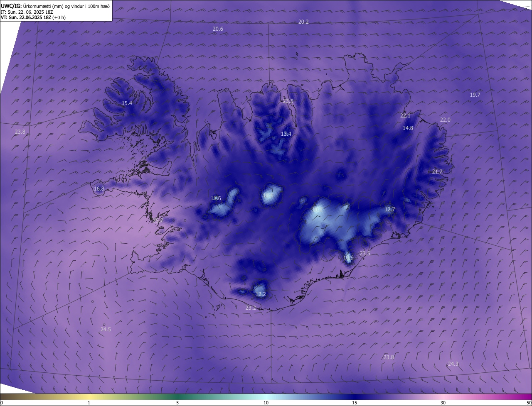Image resolution: width=532 pixels, height=406 pixels.
Task: Click the 50 tick on the colour scale
Action: point(529,403)
